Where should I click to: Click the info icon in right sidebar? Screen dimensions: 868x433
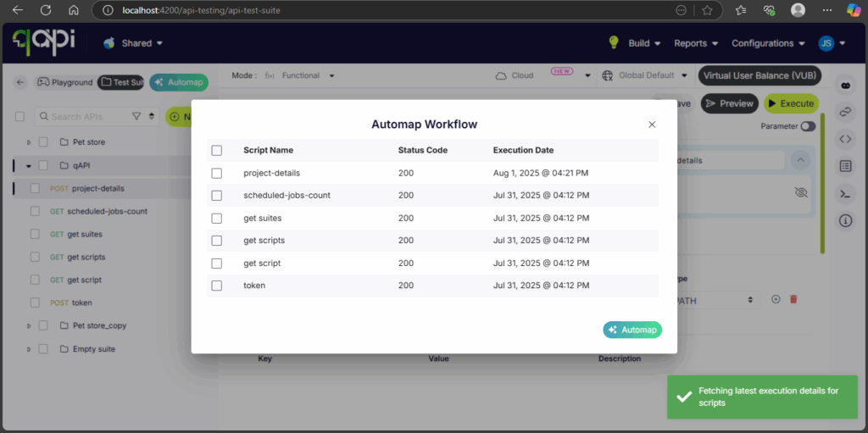click(845, 221)
